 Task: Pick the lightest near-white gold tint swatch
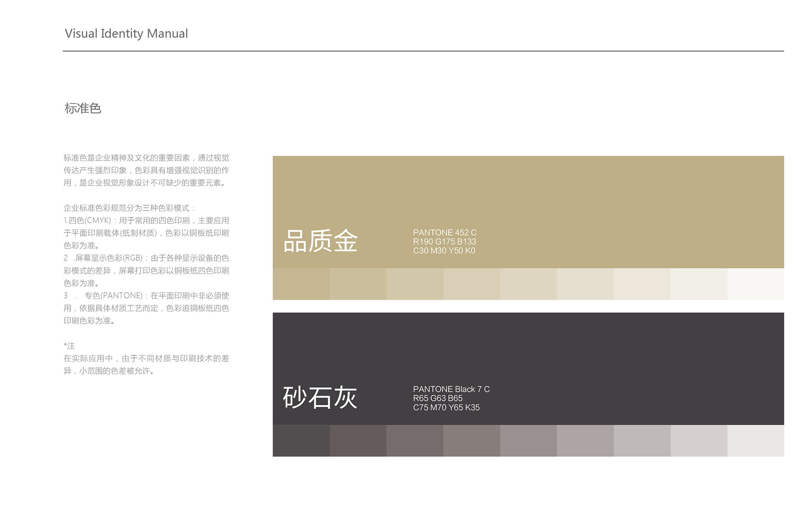coord(756,284)
